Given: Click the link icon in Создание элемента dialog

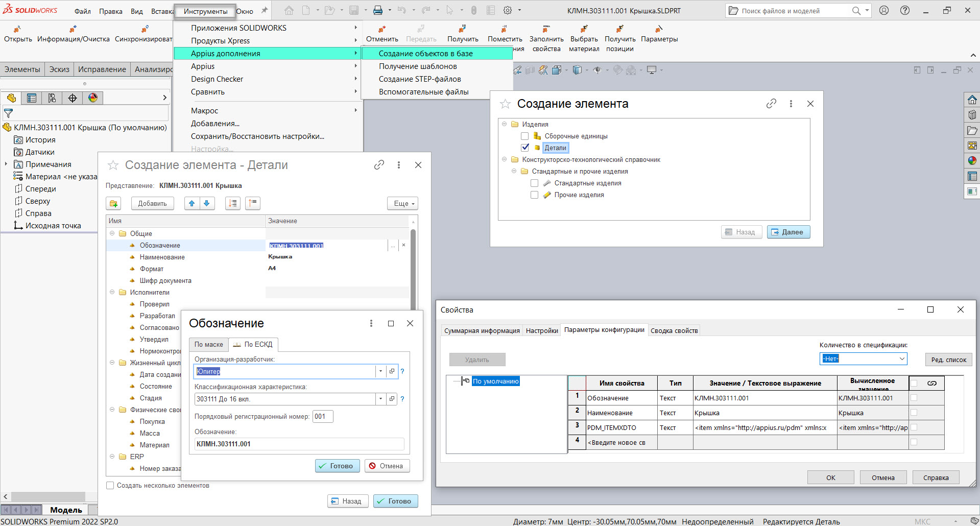Looking at the screenshot, I should pos(771,104).
